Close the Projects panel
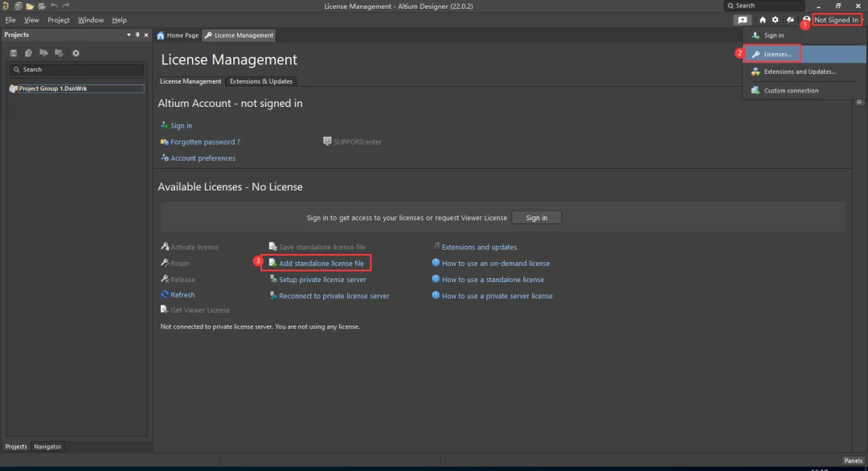 pos(146,35)
